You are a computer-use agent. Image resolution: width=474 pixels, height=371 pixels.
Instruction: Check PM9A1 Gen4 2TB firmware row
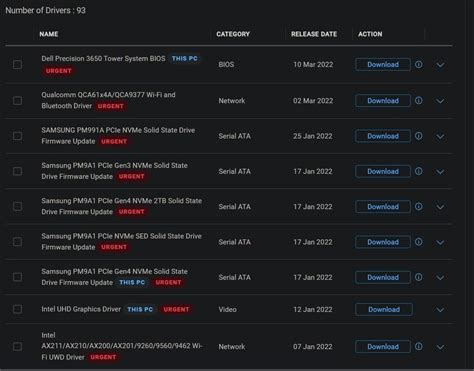pos(17,206)
